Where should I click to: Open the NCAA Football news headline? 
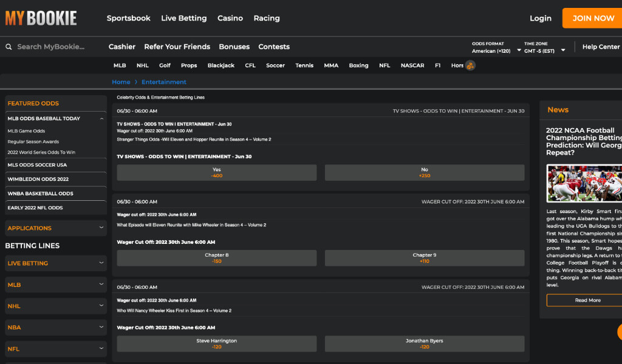click(x=584, y=141)
